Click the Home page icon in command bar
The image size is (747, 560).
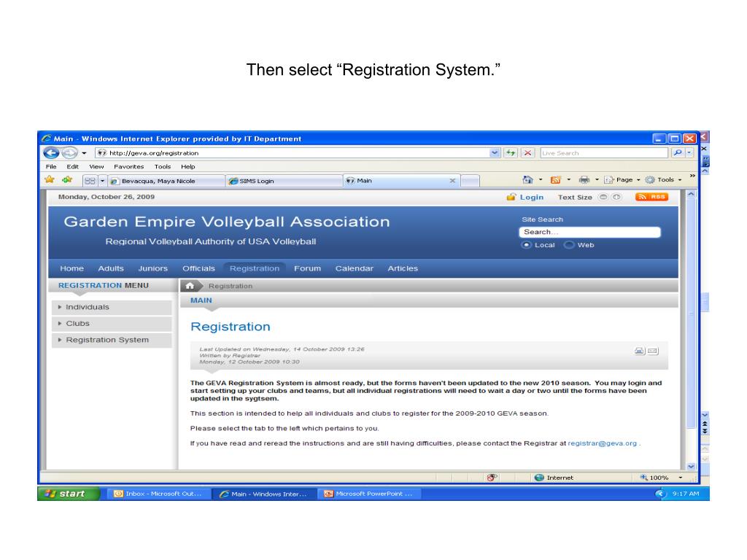click(x=528, y=179)
